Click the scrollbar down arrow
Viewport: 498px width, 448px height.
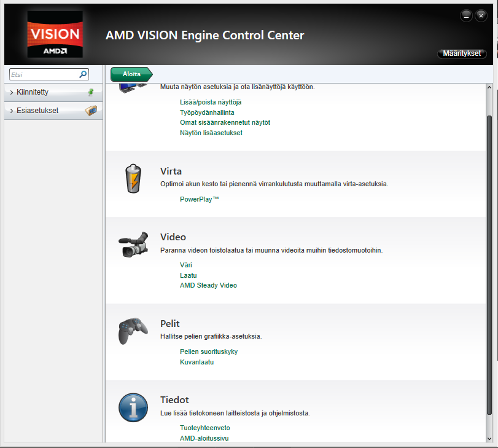(489, 438)
